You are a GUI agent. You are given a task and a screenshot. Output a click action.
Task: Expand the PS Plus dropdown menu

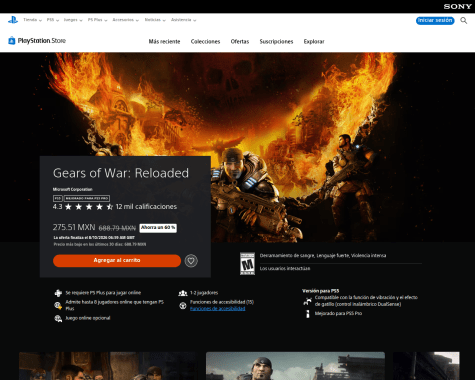(x=97, y=20)
